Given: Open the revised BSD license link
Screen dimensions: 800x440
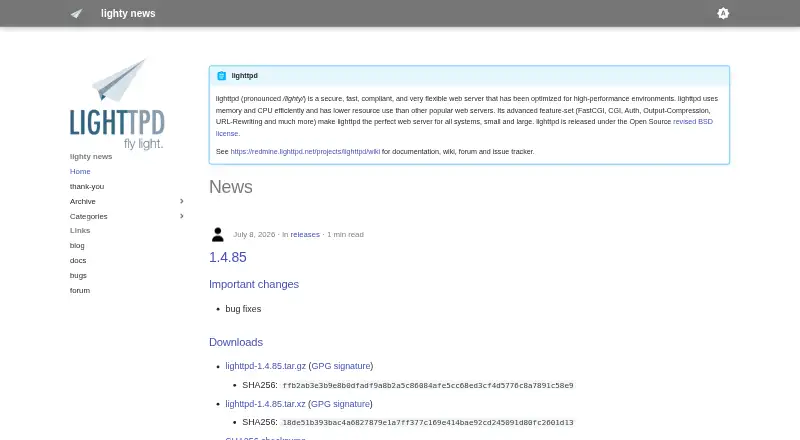Looking at the screenshot, I should point(693,121).
